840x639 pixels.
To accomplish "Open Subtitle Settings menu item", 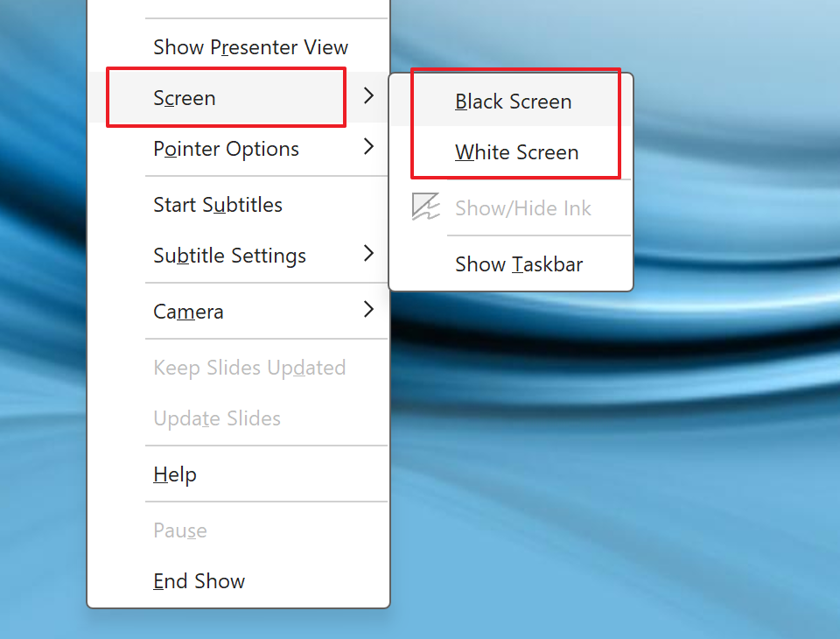I will [229, 256].
